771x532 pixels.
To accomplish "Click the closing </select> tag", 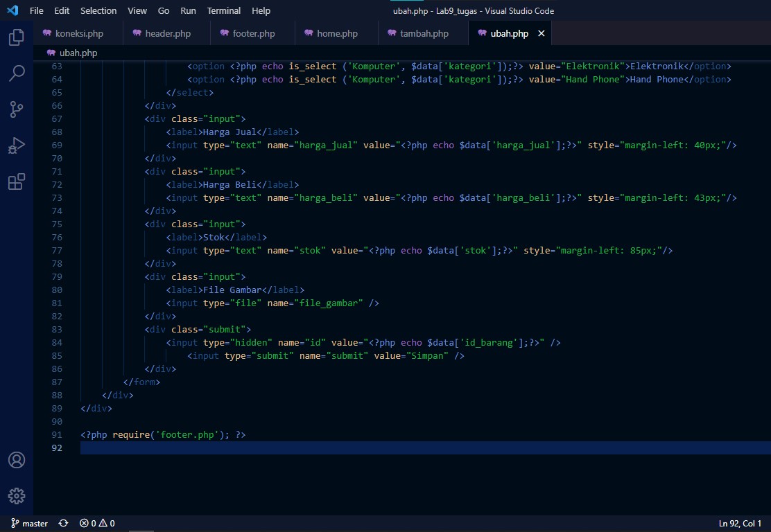I will point(190,92).
